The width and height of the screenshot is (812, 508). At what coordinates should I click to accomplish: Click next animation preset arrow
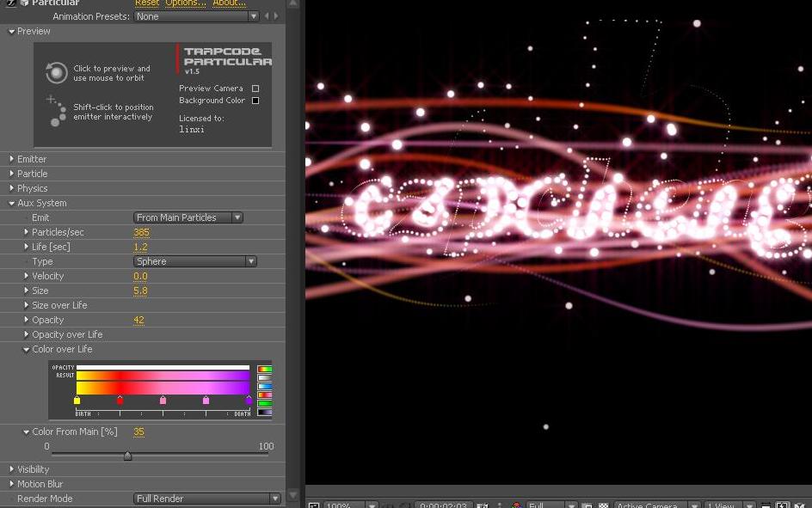tap(276, 16)
